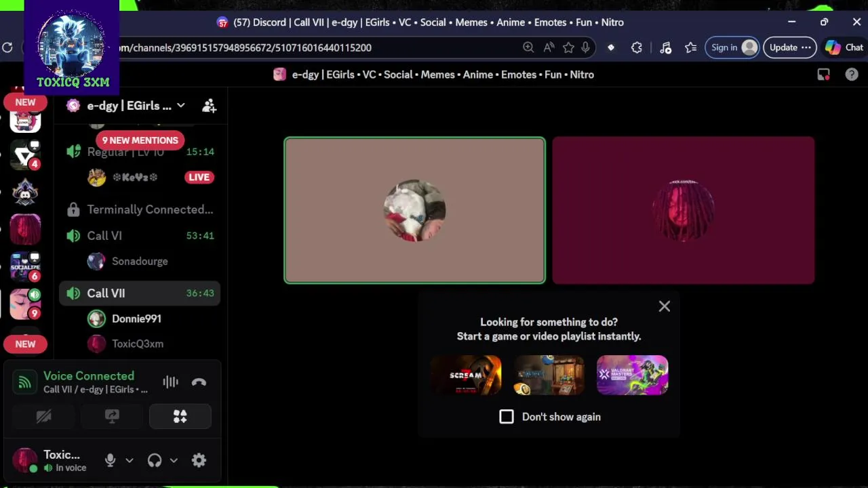Click the bottom NEW servers pill
This screenshot has height=488, width=868.
pos(25,344)
